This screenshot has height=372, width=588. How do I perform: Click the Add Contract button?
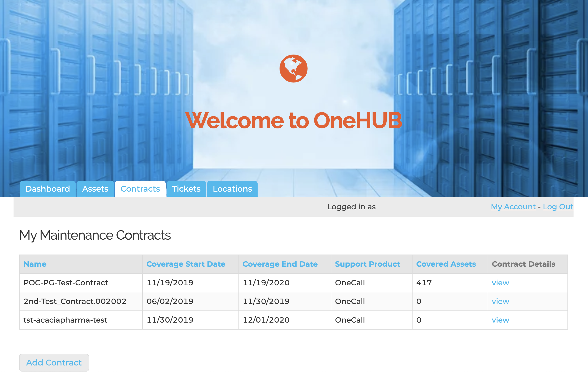click(x=54, y=362)
